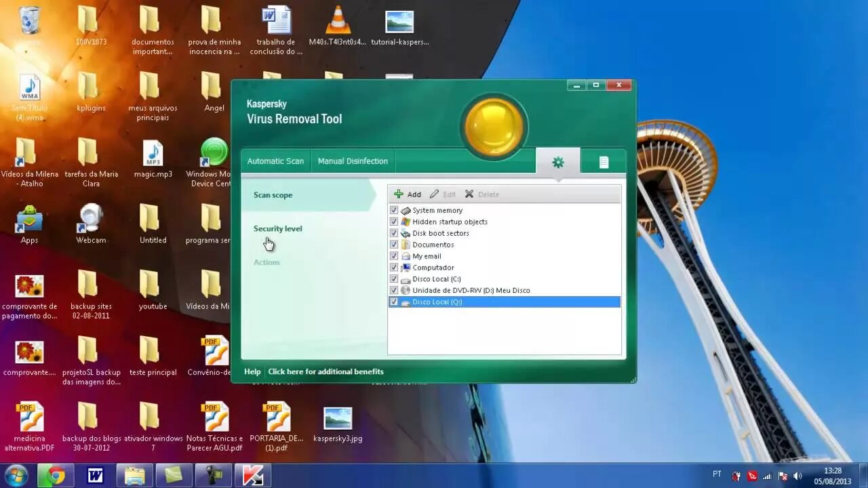Click the Help link
Viewport: 868px width, 488px height.
[x=252, y=371]
